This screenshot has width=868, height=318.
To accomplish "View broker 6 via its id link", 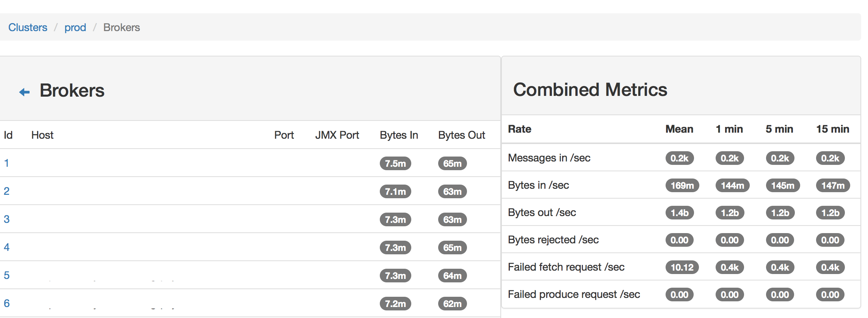I will tap(6, 303).
